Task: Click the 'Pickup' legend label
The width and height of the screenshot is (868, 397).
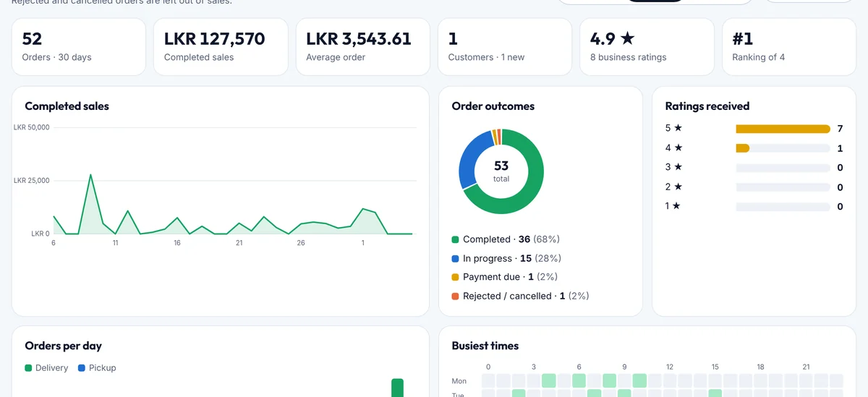Action: click(102, 368)
